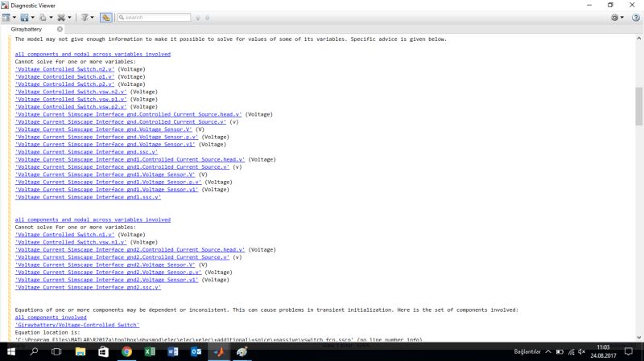644x361 pixels.
Task: Open link 'Voltage Controlled Switch.n1.v'
Action: [x=65, y=235]
